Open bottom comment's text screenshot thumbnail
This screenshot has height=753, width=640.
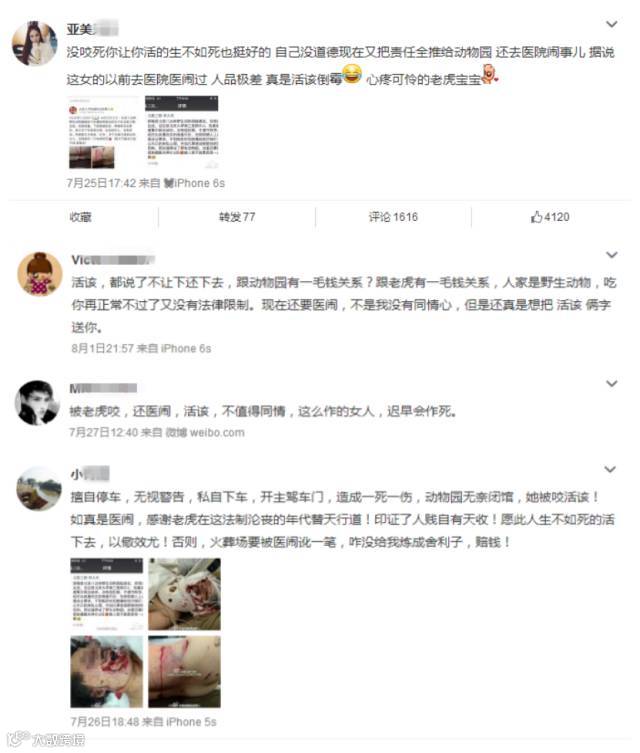(107, 595)
